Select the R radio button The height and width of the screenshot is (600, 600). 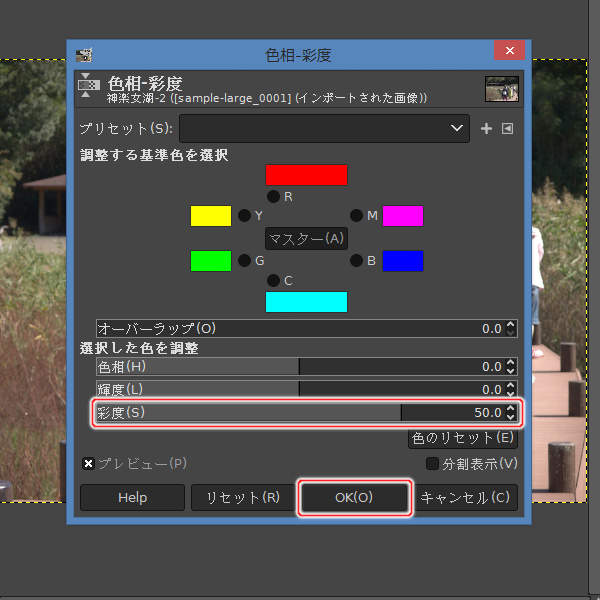(273, 197)
